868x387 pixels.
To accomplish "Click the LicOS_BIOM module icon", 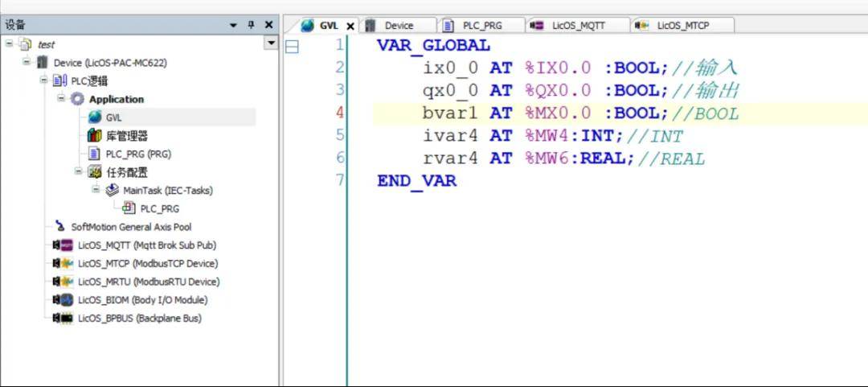I will (x=63, y=300).
